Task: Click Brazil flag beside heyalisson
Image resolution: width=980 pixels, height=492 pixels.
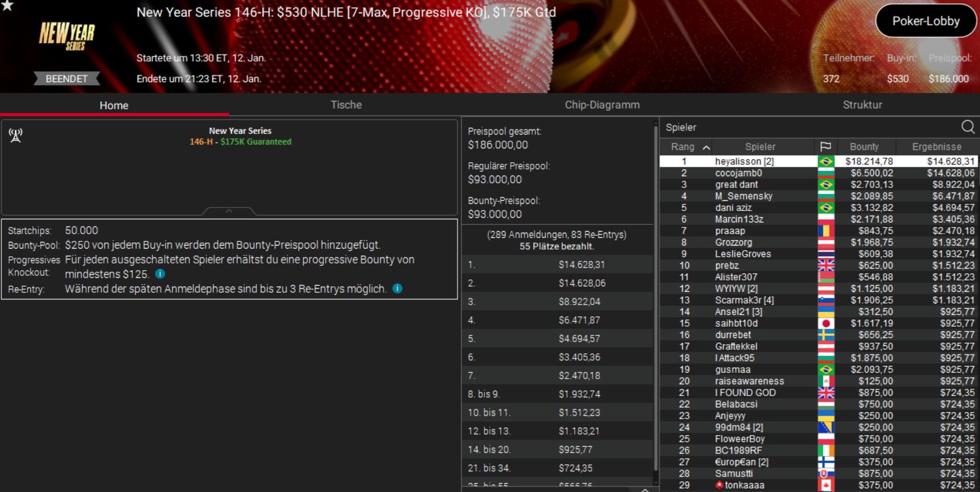Action: tap(826, 161)
